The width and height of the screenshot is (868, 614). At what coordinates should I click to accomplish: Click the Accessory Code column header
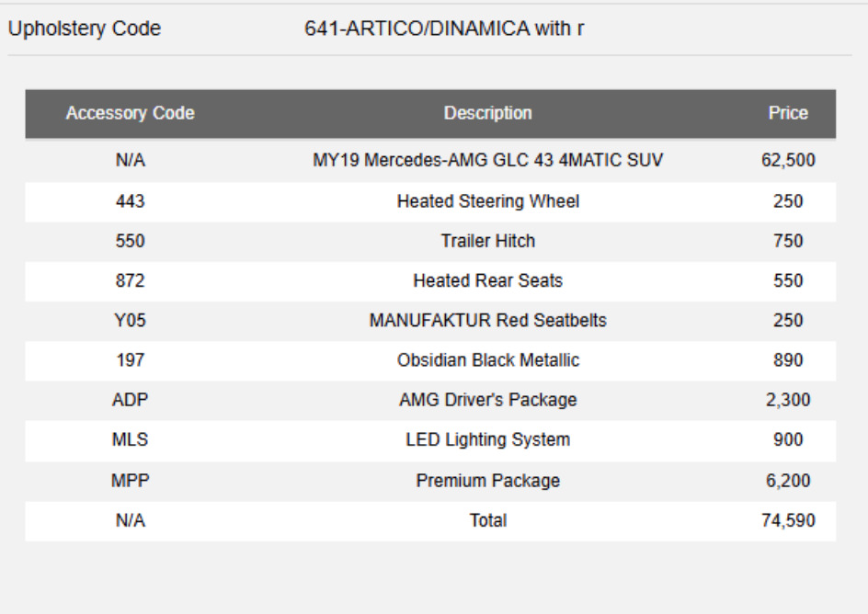point(130,113)
